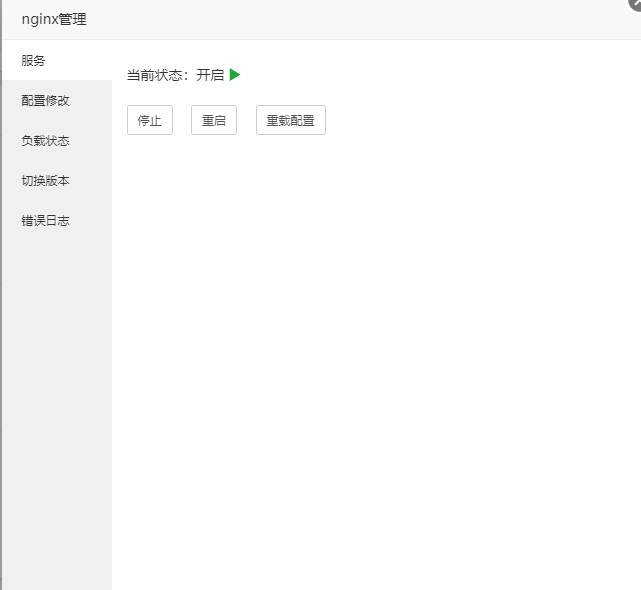Click the 停止 button
This screenshot has width=641, height=590.
[x=150, y=120]
